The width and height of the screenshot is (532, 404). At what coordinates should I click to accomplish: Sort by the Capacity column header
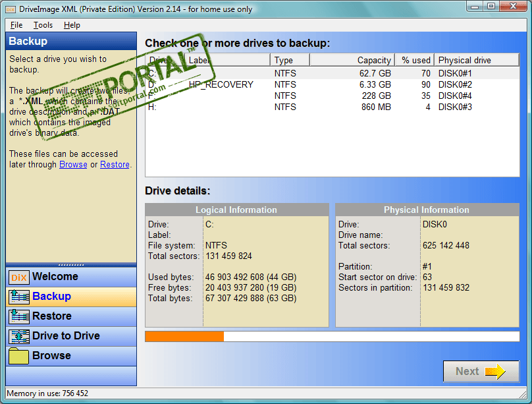click(352, 60)
